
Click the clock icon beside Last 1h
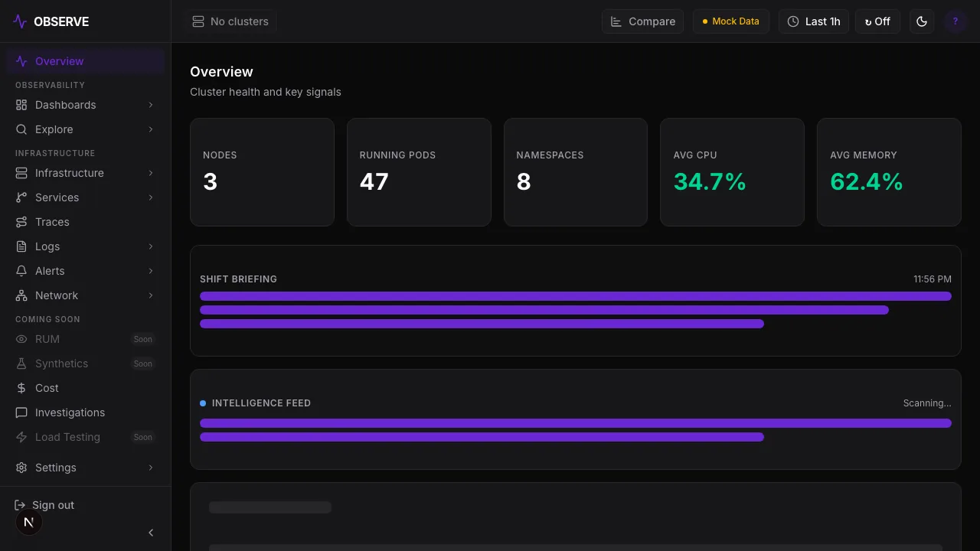(793, 21)
